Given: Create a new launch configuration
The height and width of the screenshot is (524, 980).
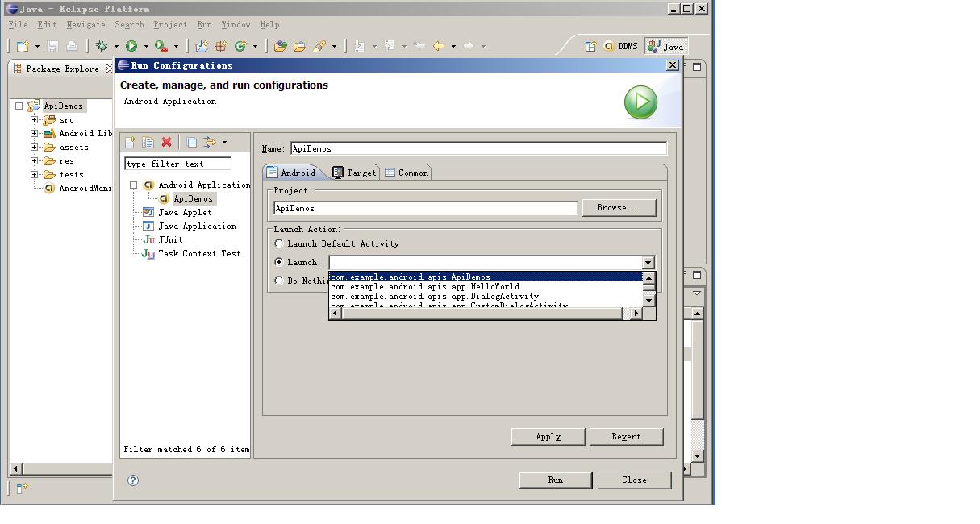Looking at the screenshot, I should coord(129,143).
